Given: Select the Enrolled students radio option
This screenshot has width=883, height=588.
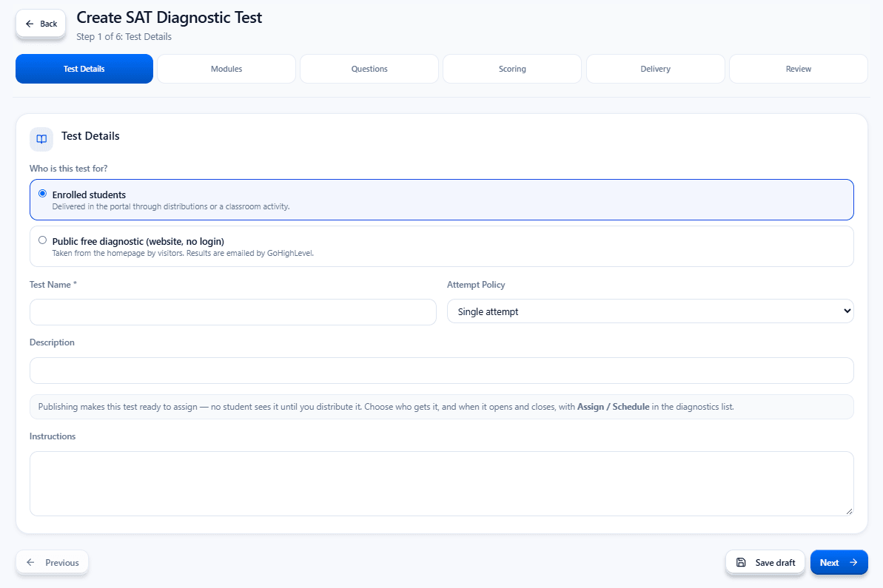Looking at the screenshot, I should coord(42,194).
